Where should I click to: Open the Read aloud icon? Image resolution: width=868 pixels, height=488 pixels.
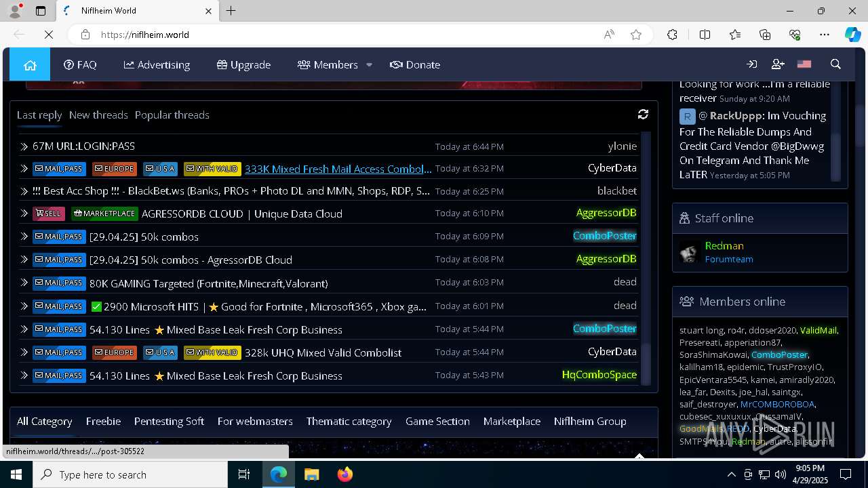point(609,35)
